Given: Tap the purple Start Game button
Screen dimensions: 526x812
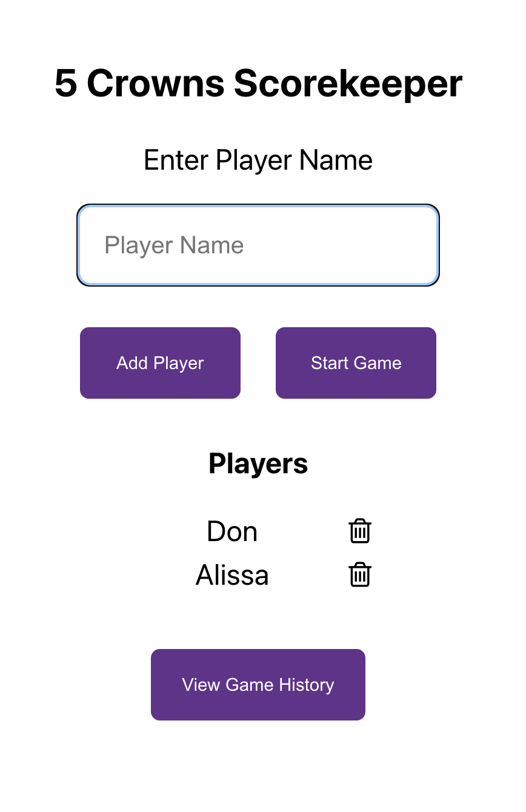Looking at the screenshot, I should click(356, 363).
